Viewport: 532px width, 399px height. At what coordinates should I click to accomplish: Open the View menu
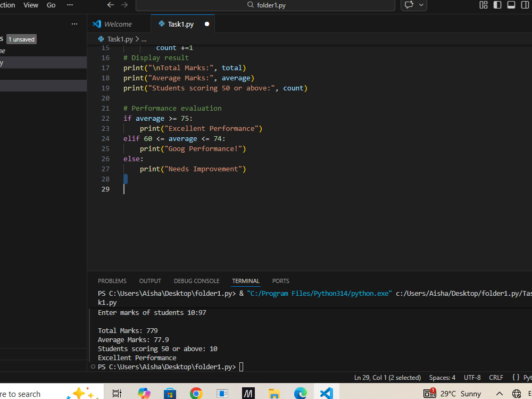[x=31, y=5]
